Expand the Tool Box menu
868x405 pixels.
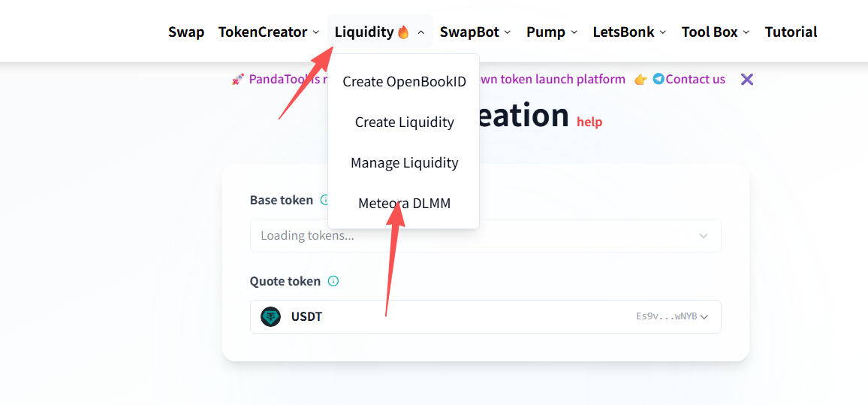(x=715, y=32)
